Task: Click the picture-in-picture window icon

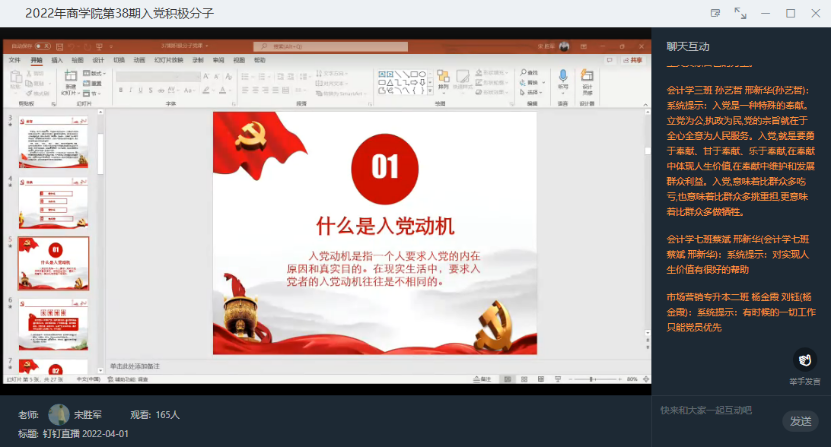Action: coord(715,13)
